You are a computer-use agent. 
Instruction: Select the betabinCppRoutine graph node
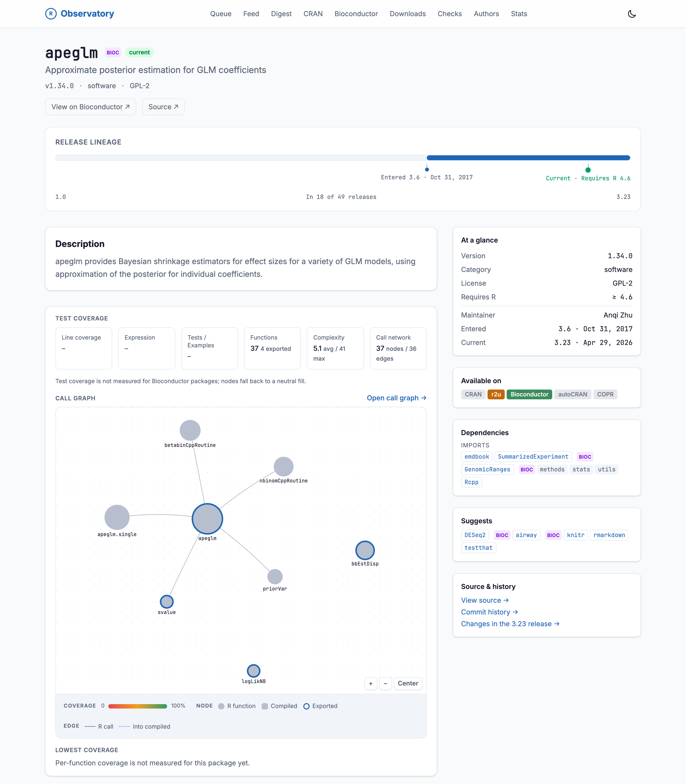[190, 430]
